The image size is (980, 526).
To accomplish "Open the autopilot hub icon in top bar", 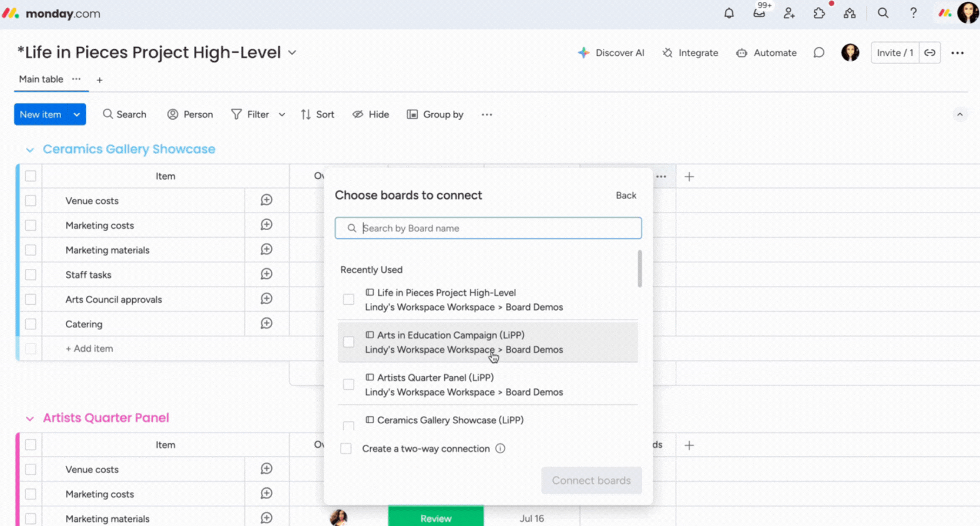I will pyautogui.click(x=850, y=13).
